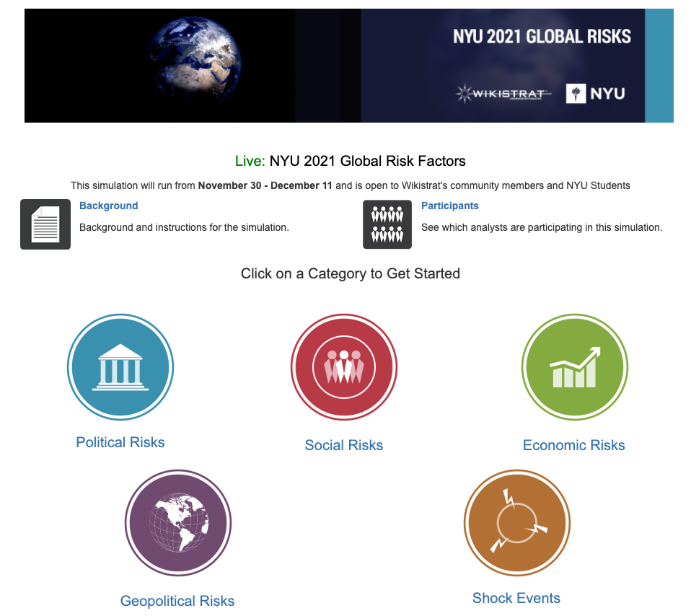Select the red Social Risks people icon
Image resolution: width=691 pixels, height=616 pixels.
(344, 367)
